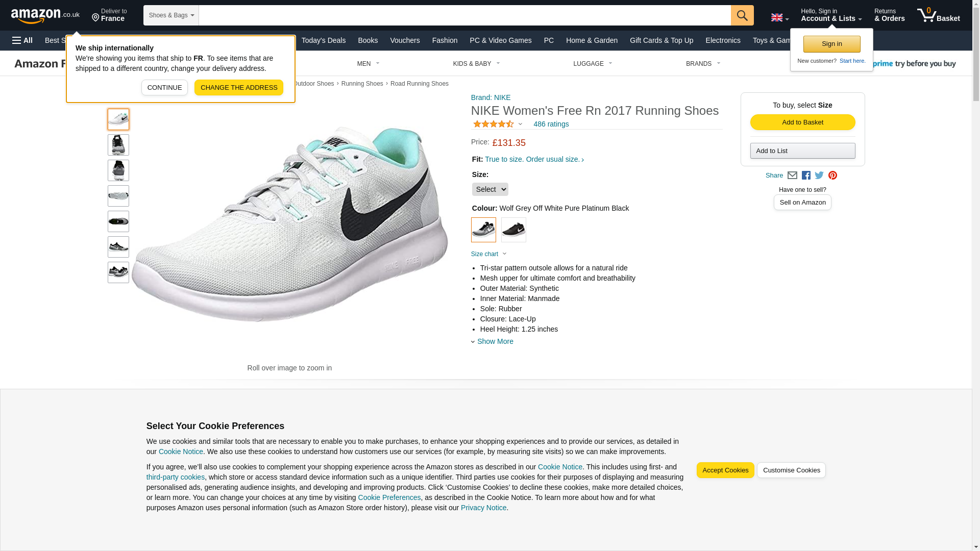Image resolution: width=980 pixels, height=551 pixels.
Task: Share product on Facebook
Action: [806, 176]
